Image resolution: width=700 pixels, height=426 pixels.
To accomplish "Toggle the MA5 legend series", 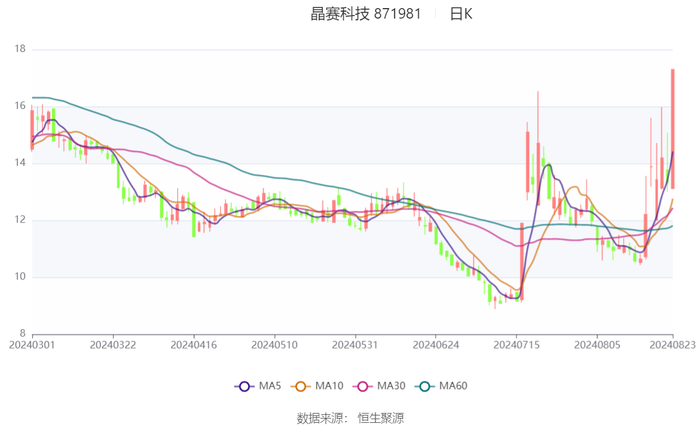I will pos(258,386).
